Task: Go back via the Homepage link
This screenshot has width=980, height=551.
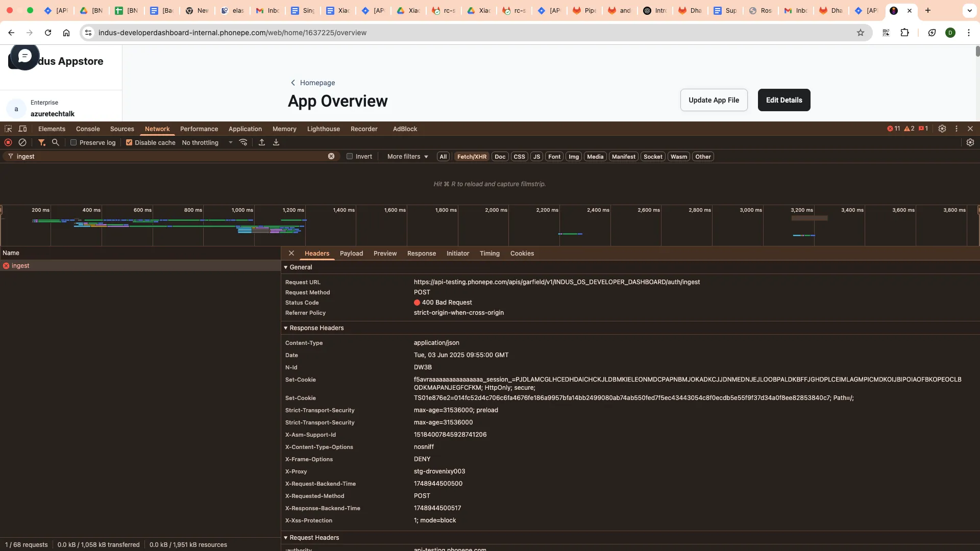Action: (313, 83)
